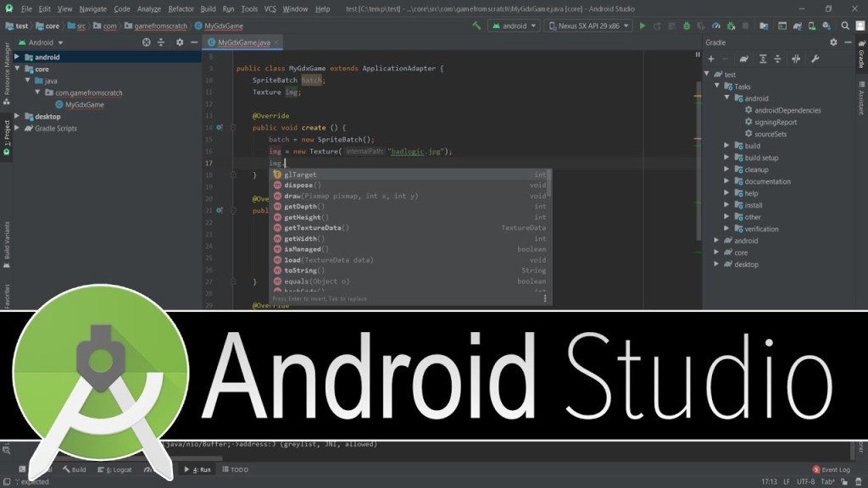868x488 pixels.
Task: Open the Refactor menu
Action: coord(181,8)
